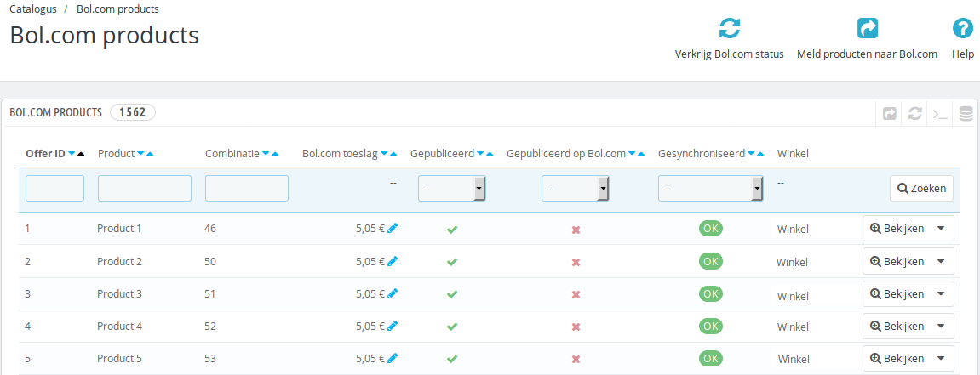Sort Offer ID descending arrow

click(72, 154)
